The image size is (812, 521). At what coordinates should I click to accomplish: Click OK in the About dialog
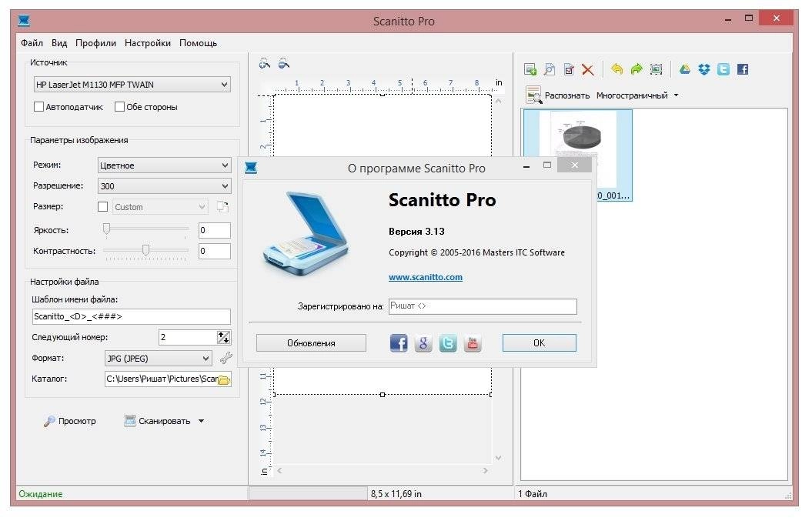[x=539, y=343]
